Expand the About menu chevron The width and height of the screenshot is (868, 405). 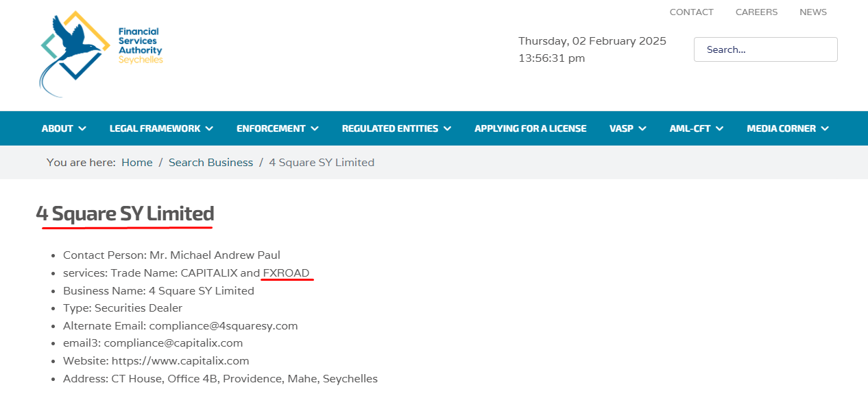[82, 128]
